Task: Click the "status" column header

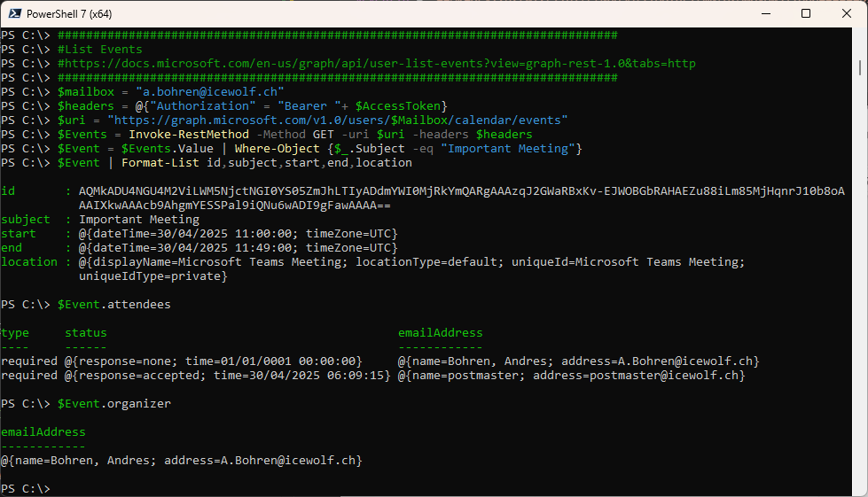Action: click(86, 333)
